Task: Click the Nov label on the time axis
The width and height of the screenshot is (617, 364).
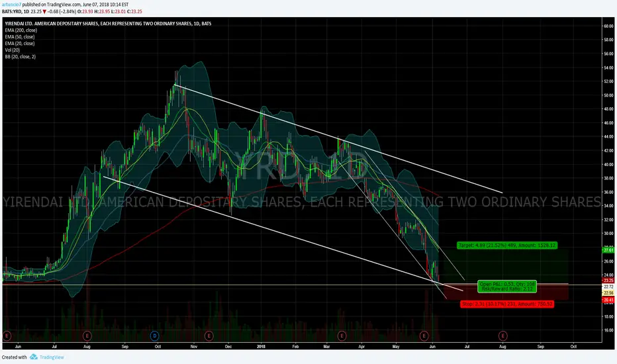Action: coord(193,347)
